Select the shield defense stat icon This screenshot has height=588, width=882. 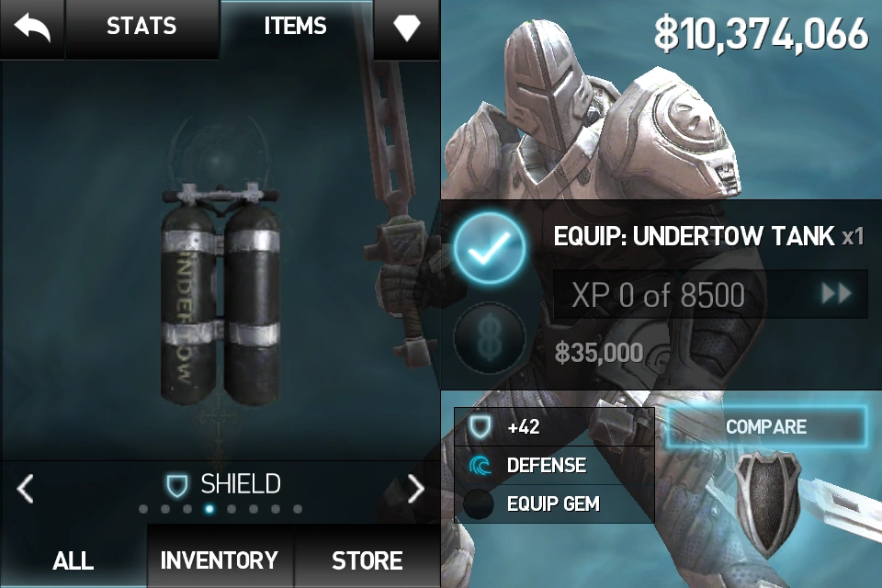(481, 426)
